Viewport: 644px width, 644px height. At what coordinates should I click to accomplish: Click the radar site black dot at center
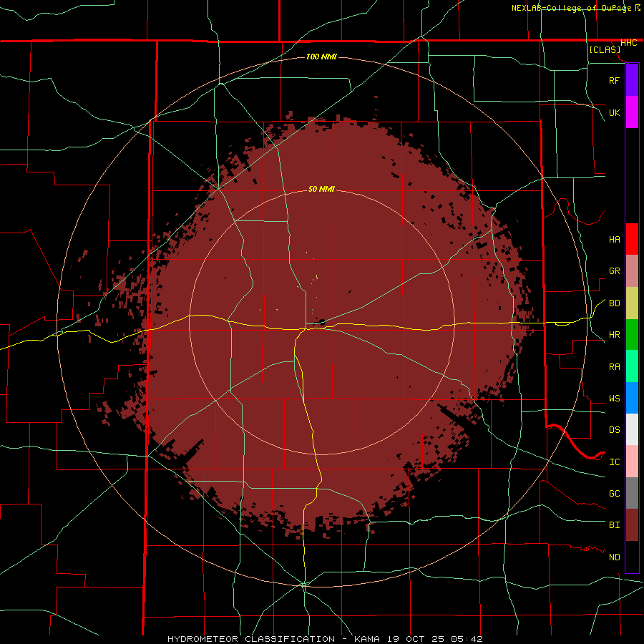coord(323,323)
